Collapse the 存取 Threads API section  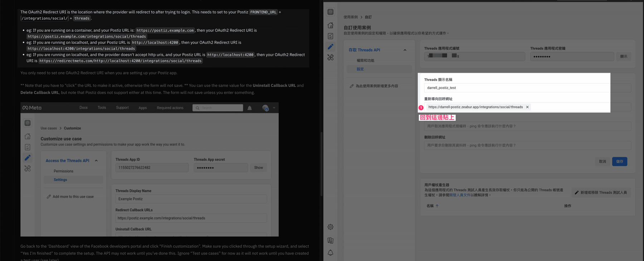click(x=405, y=50)
